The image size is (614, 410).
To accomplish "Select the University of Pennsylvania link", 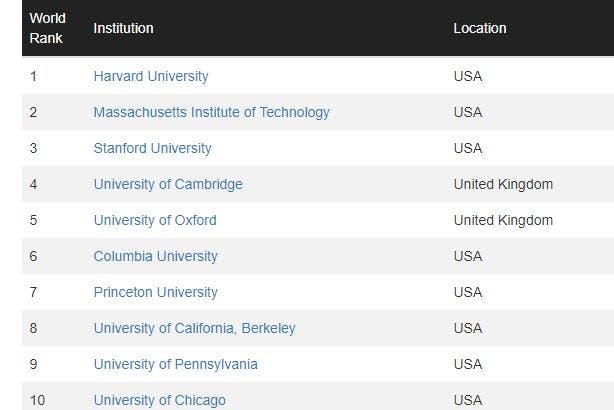I will click(x=175, y=364).
